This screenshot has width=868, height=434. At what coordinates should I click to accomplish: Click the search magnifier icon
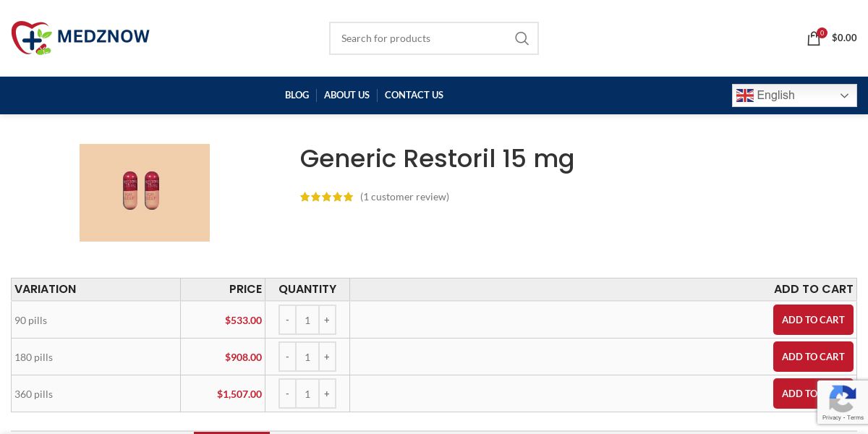click(522, 38)
